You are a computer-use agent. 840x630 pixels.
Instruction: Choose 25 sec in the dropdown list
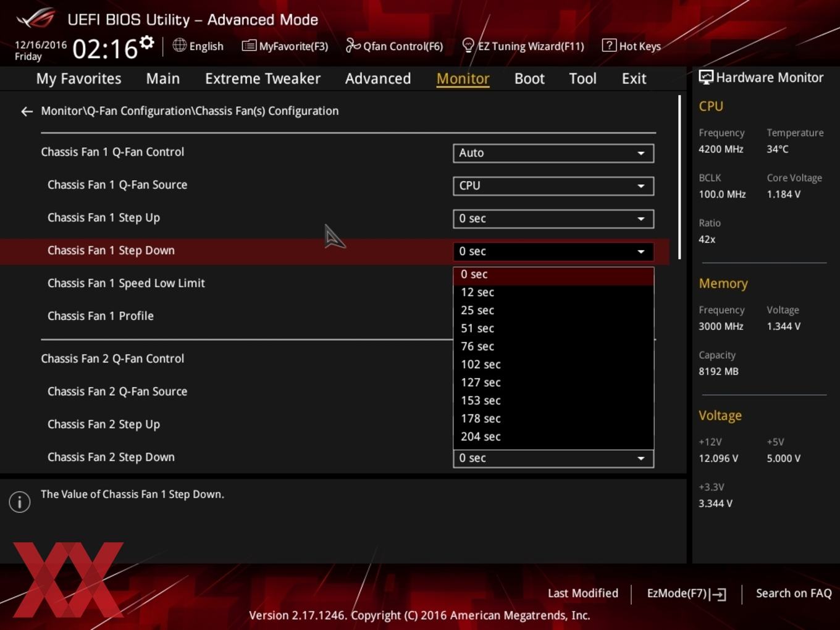(553, 311)
